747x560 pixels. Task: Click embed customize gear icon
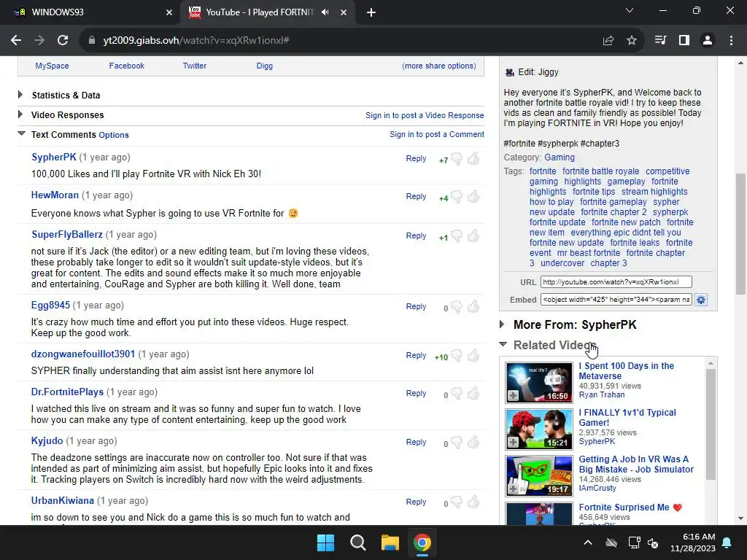(701, 300)
